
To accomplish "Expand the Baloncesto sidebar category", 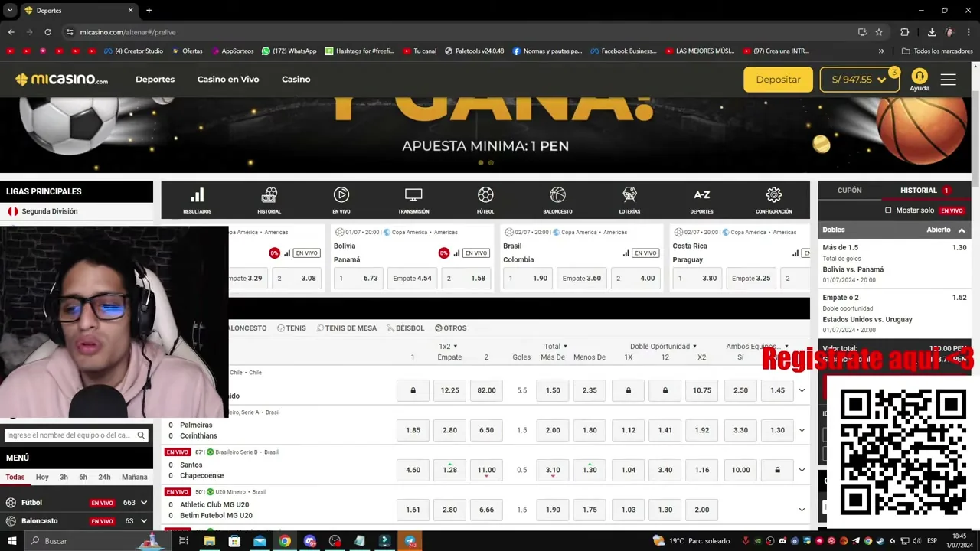I will (x=144, y=521).
